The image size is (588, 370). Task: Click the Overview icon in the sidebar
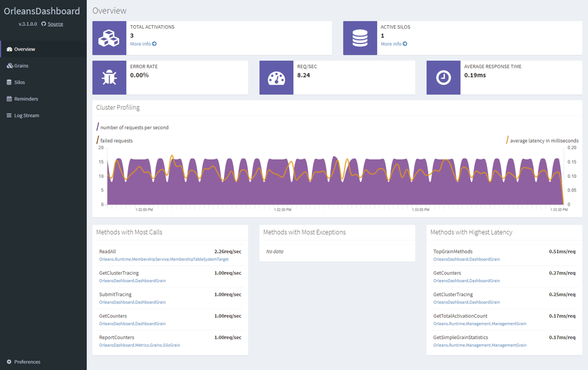pyautogui.click(x=10, y=49)
